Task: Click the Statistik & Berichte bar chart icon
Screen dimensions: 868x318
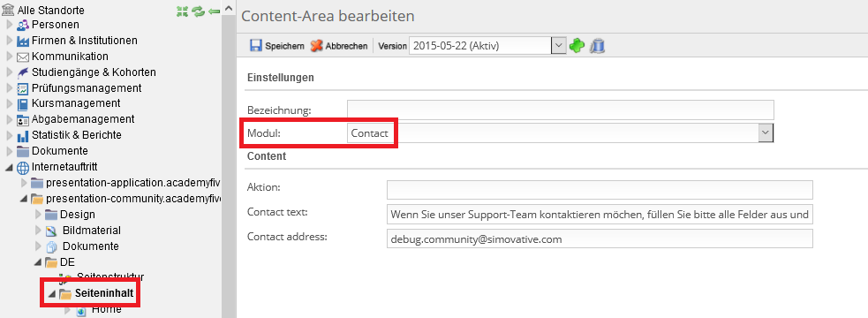Action: 23,136
